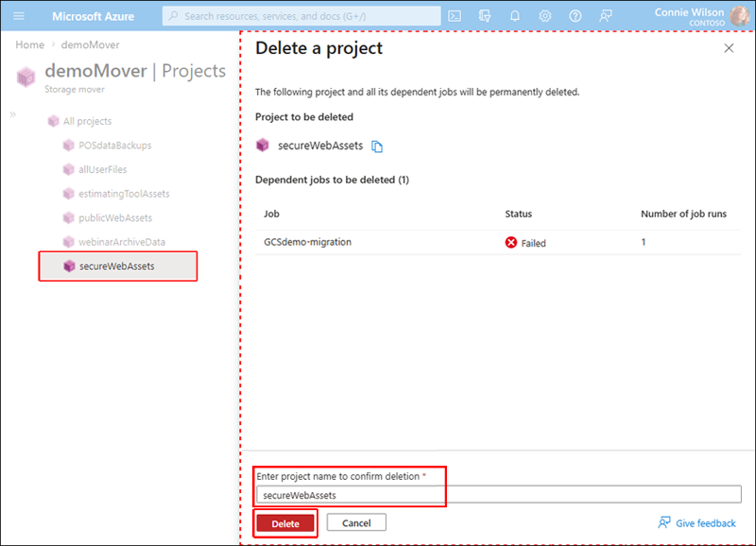Open the notifications bell
756x546 pixels.
point(515,16)
